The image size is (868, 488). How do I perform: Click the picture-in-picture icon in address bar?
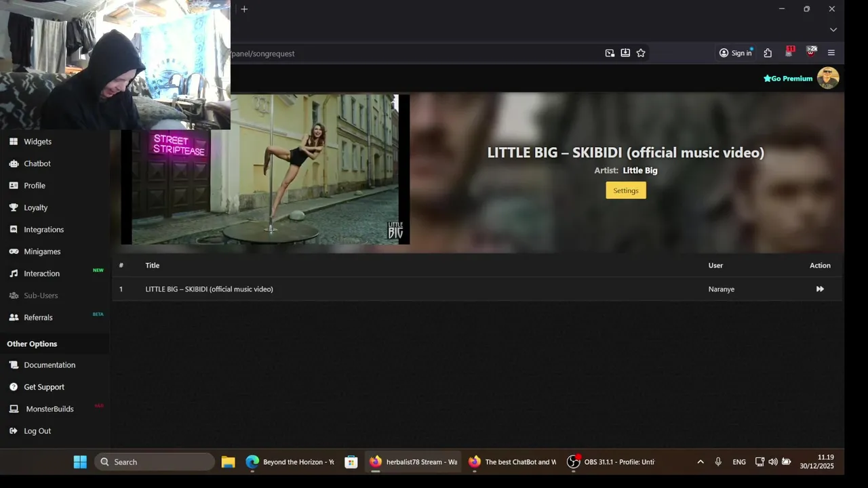(x=610, y=53)
